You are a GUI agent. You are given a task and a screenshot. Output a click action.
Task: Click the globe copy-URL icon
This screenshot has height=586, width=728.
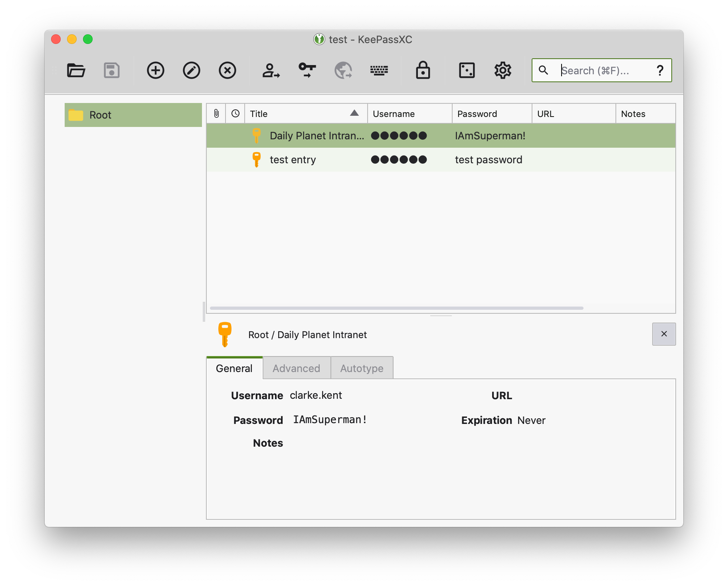[343, 70]
